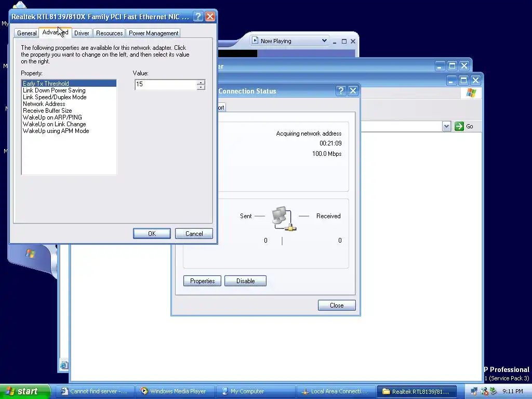Select Network Address property

[x=69, y=104]
